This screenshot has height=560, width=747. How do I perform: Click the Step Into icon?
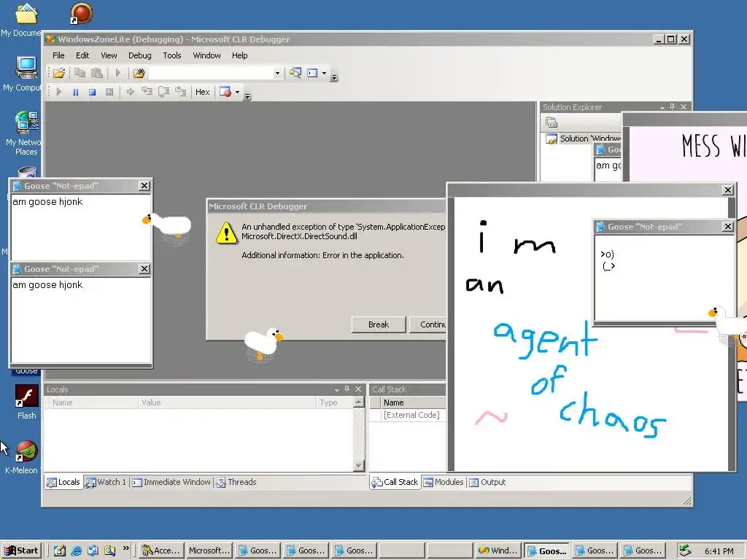tap(147, 91)
